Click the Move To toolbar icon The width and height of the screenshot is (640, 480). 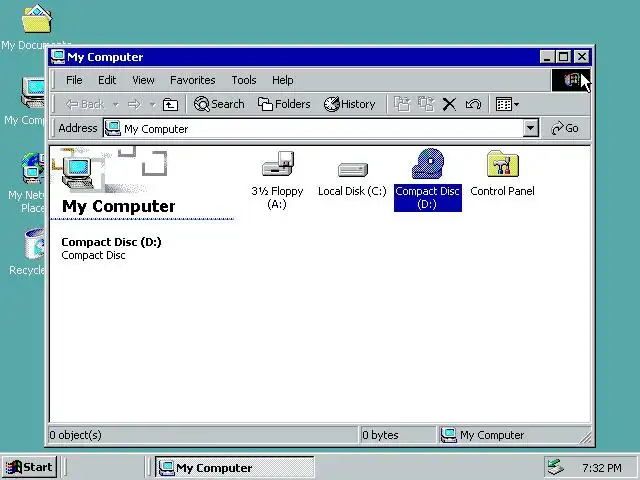coord(402,104)
